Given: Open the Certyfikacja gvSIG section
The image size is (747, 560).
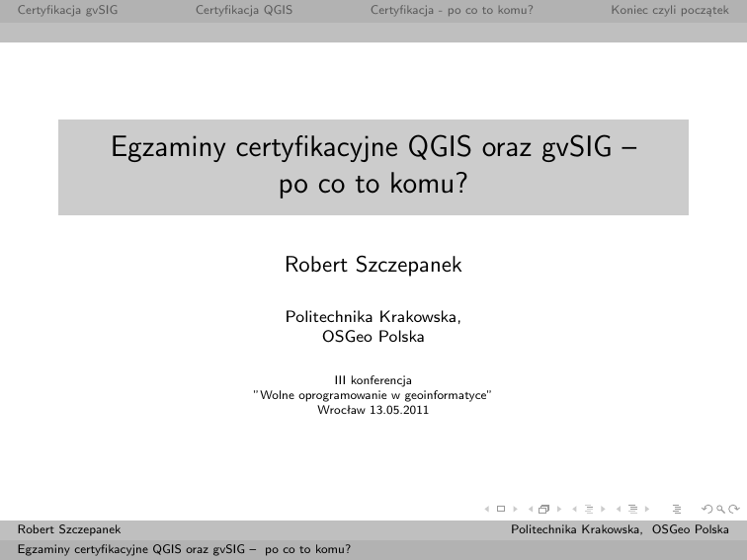Looking at the screenshot, I should click(60, 11).
